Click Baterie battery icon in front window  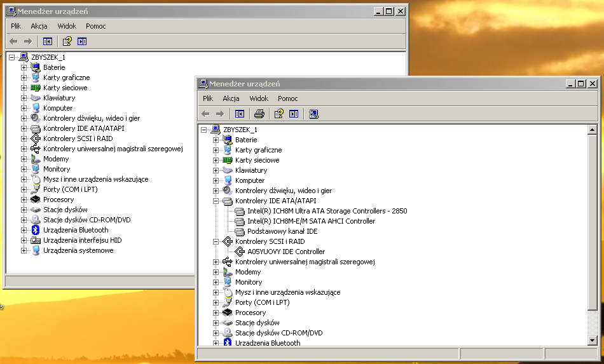coord(228,140)
